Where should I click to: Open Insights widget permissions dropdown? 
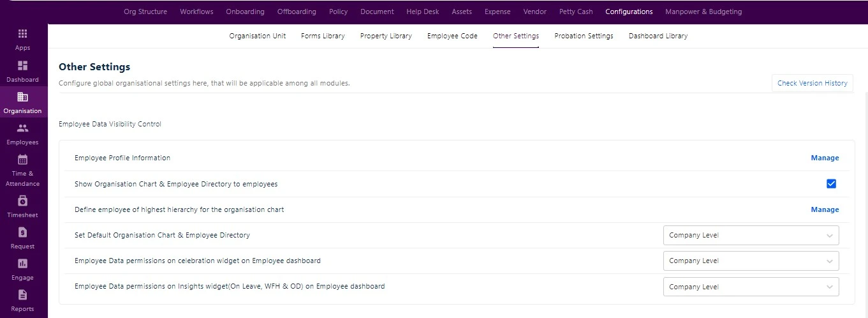point(751,287)
